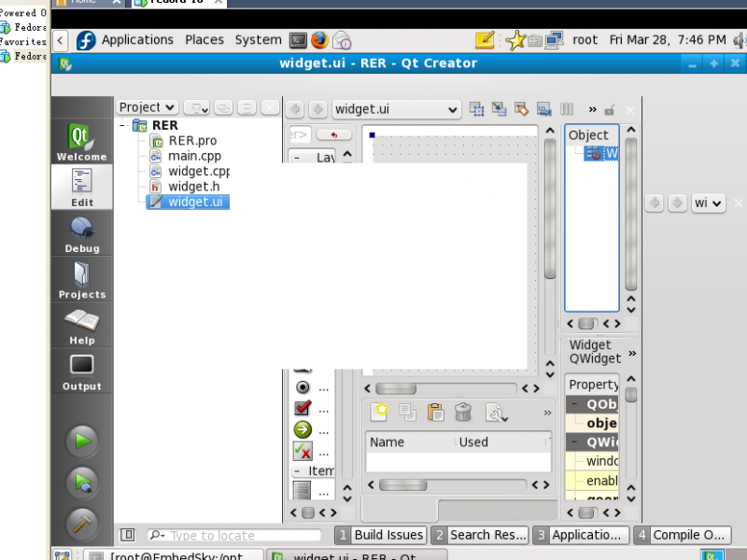The image size is (747, 560).
Task: Open the Applications menu
Action: tap(137, 40)
